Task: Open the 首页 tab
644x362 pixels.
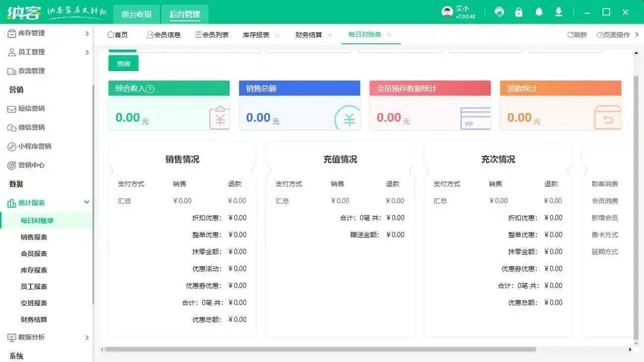Action: pyautogui.click(x=118, y=35)
